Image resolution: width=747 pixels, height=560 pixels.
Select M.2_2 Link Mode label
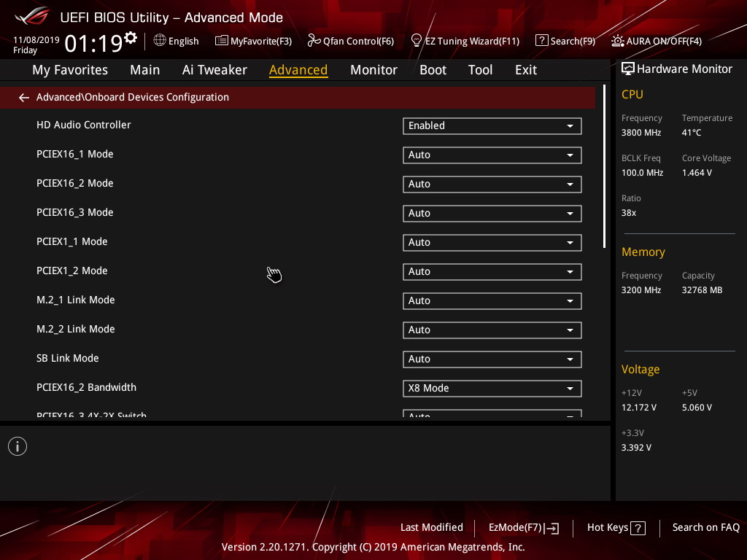coord(76,329)
